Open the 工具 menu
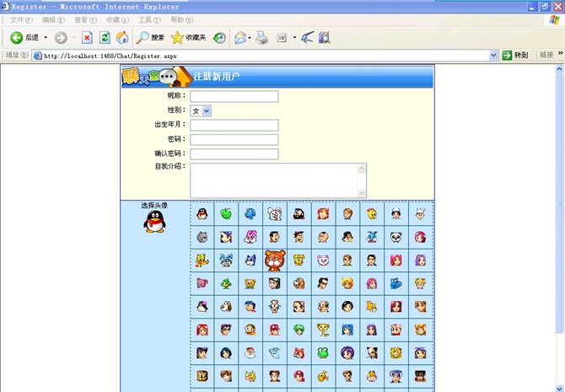Image resolution: width=565 pixels, height=392 pixels. pos(149,20)
